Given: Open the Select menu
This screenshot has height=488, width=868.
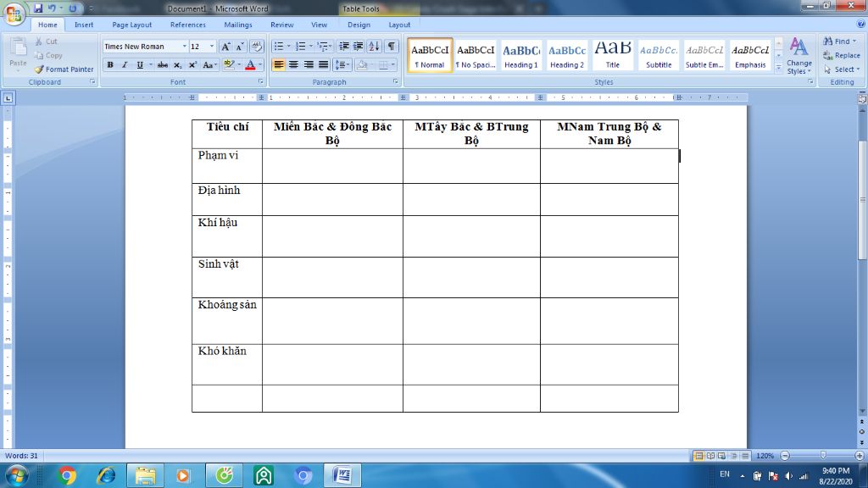Looking at the screenshot, I should click(842, 69).
